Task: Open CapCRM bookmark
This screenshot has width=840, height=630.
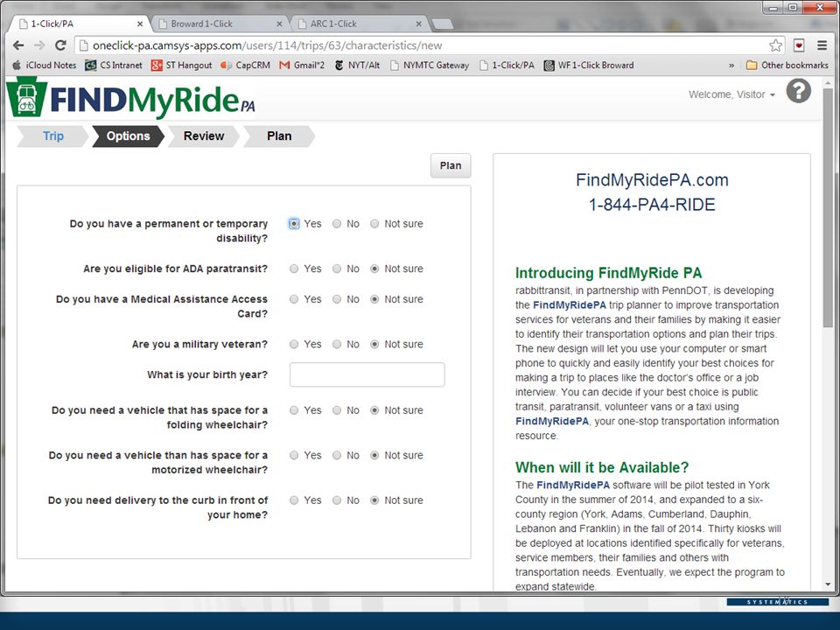Action: 245,66
